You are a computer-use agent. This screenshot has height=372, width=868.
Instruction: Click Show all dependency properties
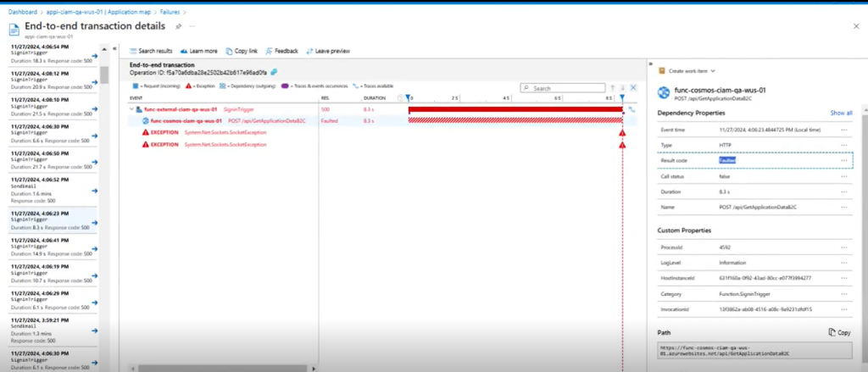coord(841,113)
